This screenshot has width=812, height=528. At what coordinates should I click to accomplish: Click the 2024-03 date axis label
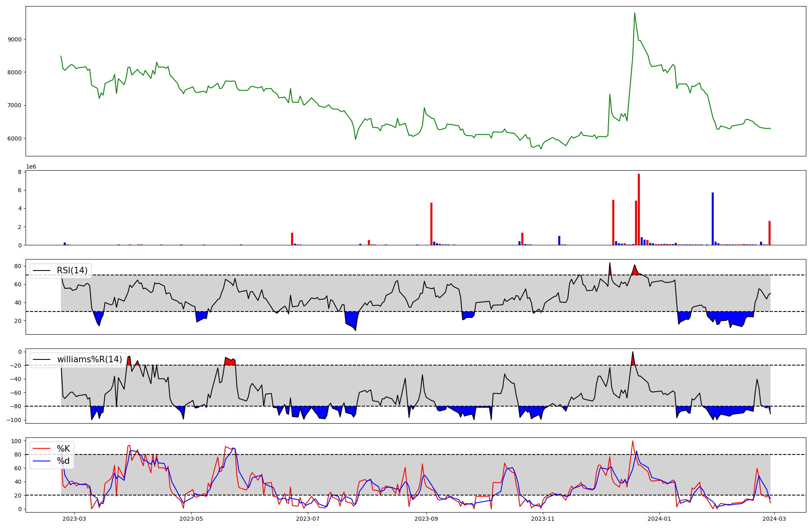pos(775,519)
